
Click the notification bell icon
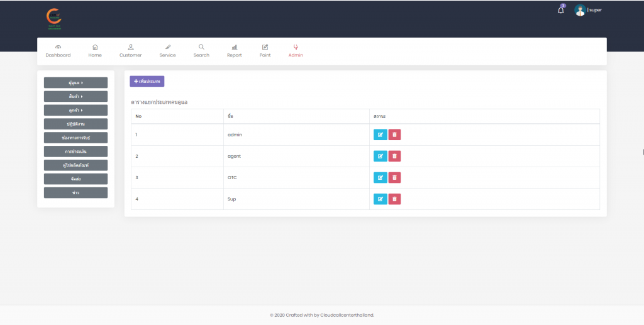561,10
